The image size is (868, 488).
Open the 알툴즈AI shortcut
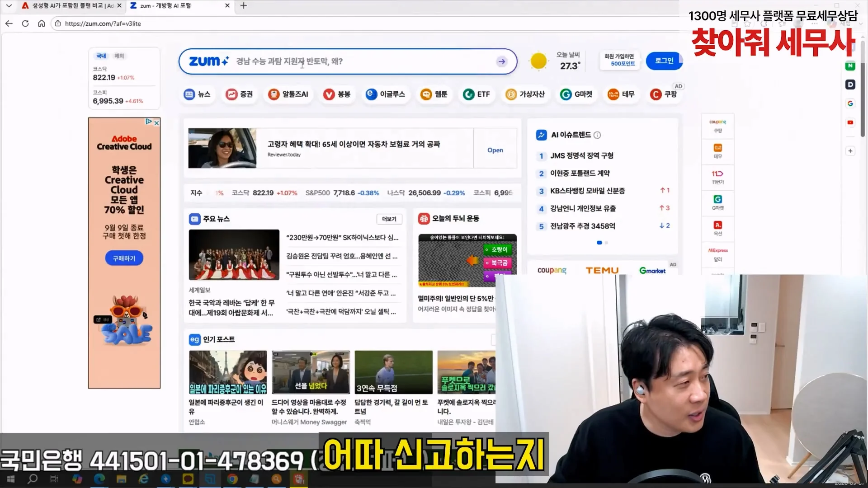[288, 94]
